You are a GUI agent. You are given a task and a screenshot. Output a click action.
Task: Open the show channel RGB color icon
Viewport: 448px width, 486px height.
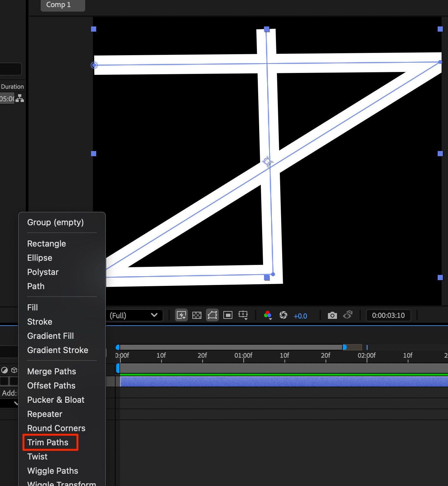(x=268, y=315)
